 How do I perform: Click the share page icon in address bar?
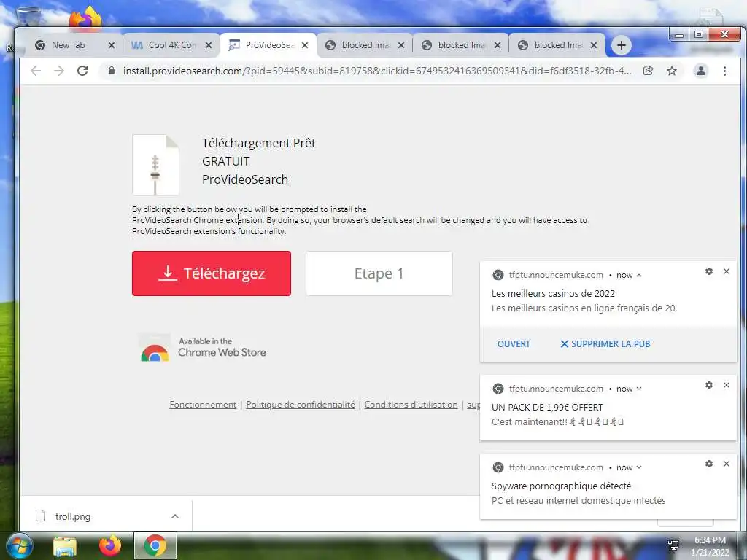(648, 71)
